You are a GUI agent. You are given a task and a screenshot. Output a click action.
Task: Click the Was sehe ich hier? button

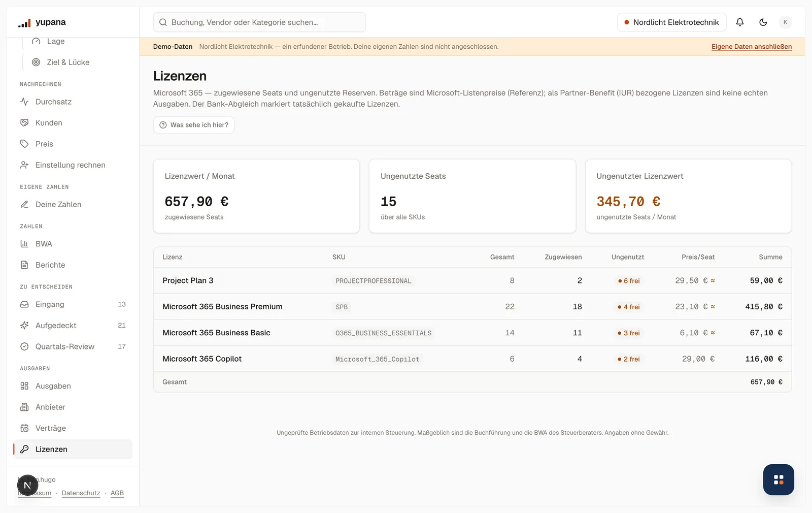(x=194, y=125)
